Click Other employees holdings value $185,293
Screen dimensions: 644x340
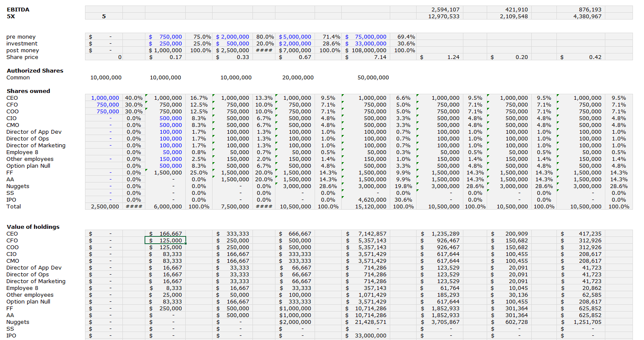click(440, 295)
